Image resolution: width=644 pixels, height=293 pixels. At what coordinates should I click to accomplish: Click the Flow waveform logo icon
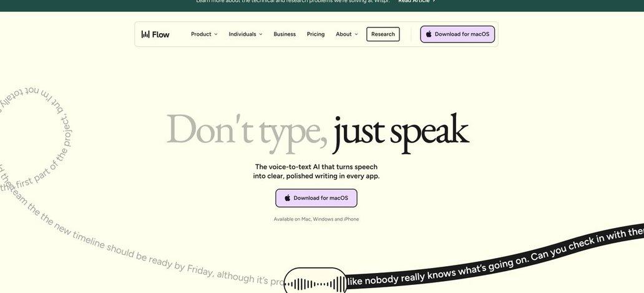(145, 34)
